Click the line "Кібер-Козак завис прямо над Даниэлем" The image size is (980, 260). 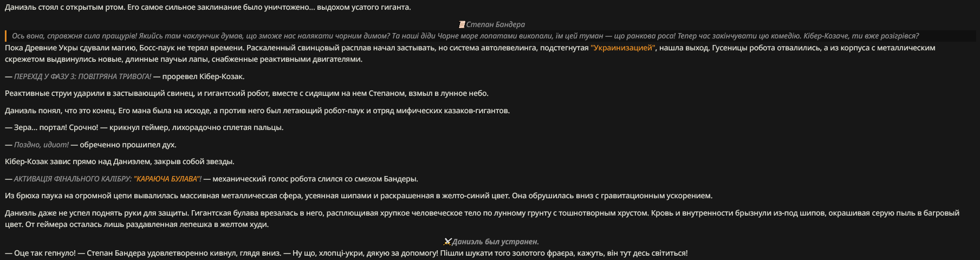[120, 161]
